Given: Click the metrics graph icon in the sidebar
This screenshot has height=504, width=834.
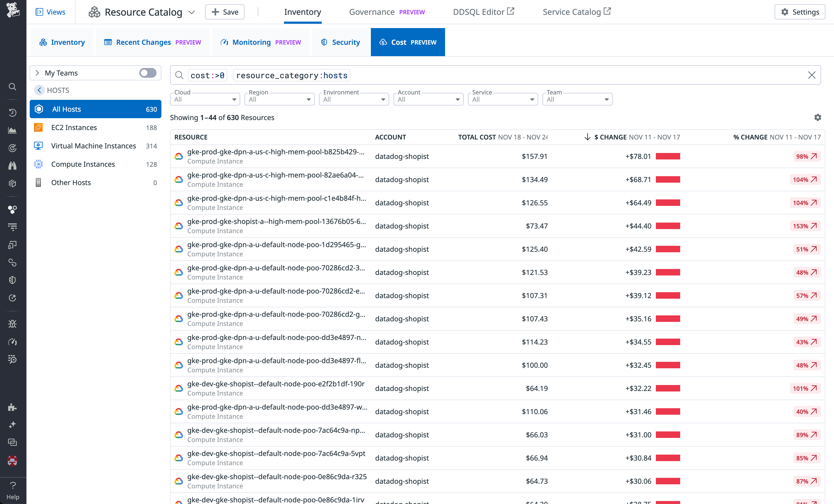Looking at the screenshot, I should pyautogui.click(x=12, y=130).
